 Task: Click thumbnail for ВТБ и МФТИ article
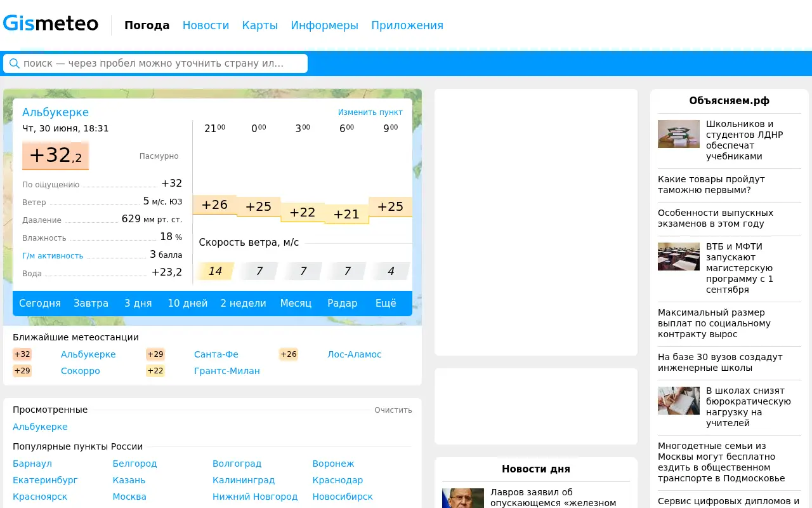point(679,257)
